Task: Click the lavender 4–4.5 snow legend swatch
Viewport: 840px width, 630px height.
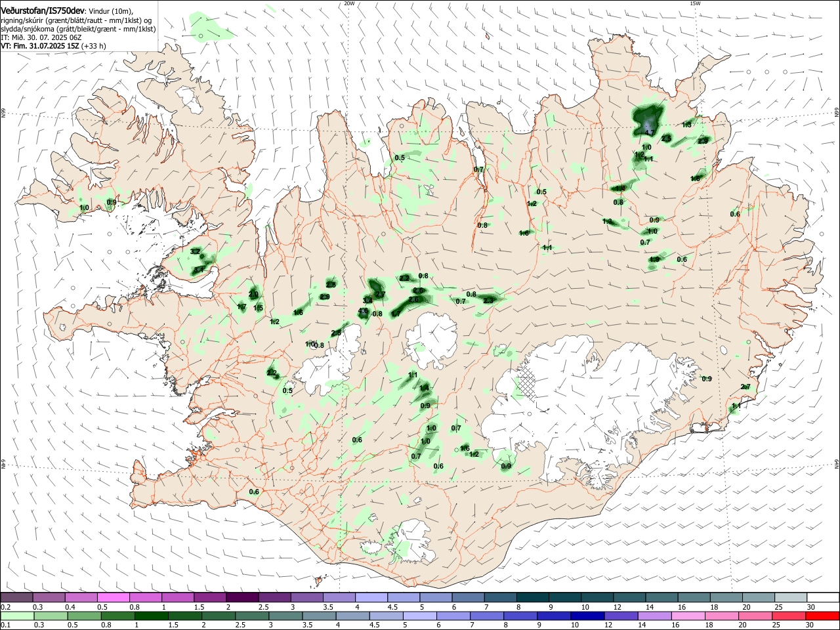Action: (x=370, y=597)
